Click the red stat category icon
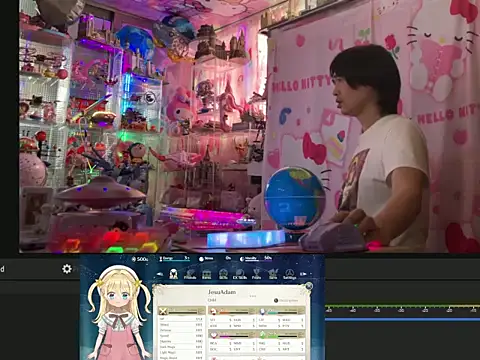 [213, 311]
